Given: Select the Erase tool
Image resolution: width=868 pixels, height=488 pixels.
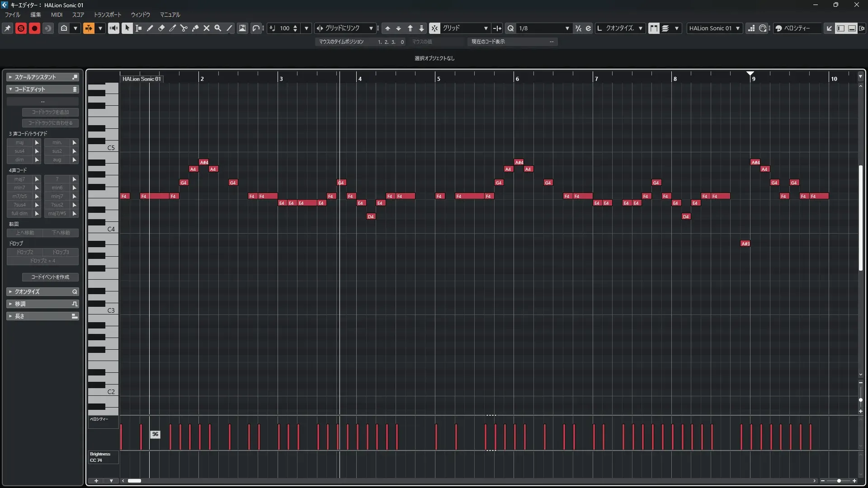Looking at the screenshot, I should (x=161, y=28).
